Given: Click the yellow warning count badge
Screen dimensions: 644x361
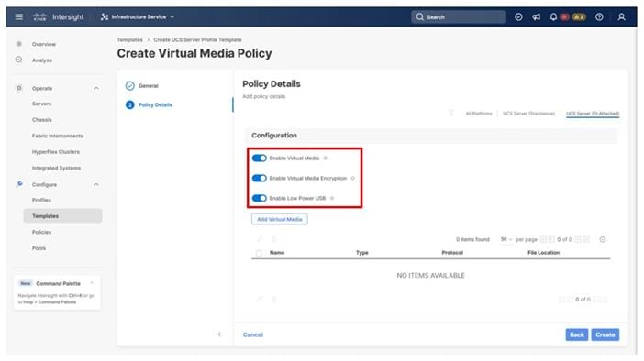Looking at the screenshot, I should point(579,16).
